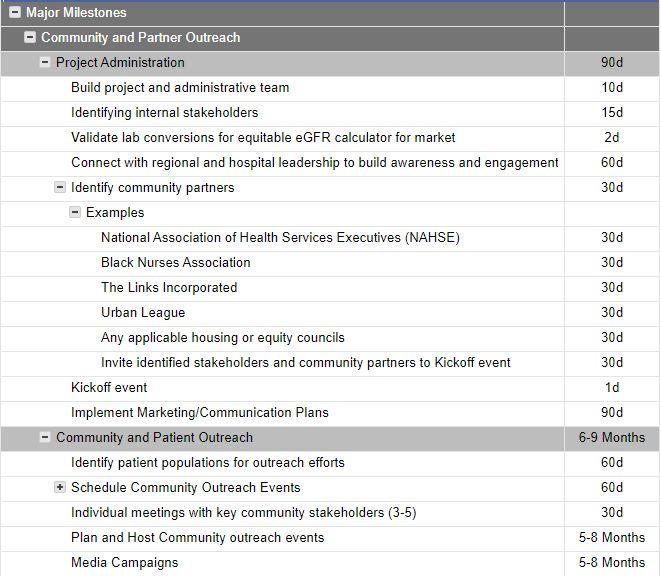Click 90d duration of Implement Marketing/Communication Plans

pos(612,412)
